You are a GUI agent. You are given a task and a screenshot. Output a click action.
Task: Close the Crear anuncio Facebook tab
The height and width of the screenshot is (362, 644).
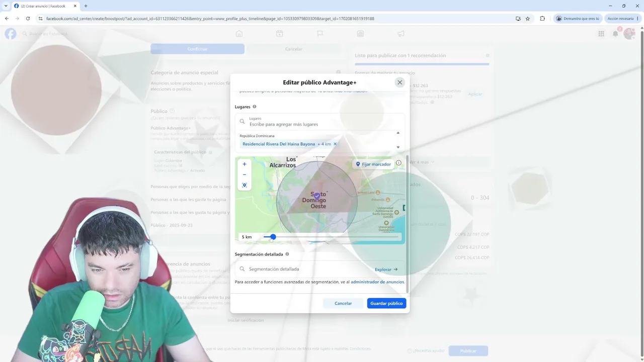pos(75,6)
